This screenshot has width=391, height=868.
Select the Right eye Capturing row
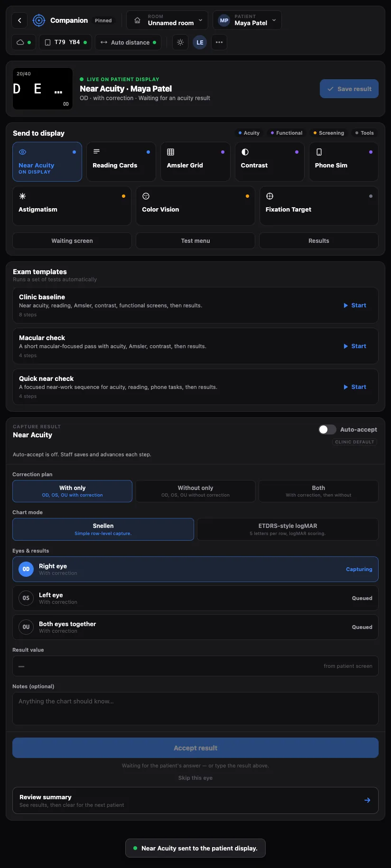195,569
